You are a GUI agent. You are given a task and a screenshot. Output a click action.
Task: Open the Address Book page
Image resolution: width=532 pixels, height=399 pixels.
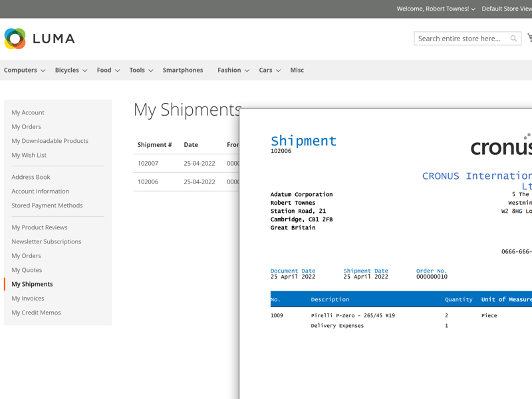[x=31, y=177]
